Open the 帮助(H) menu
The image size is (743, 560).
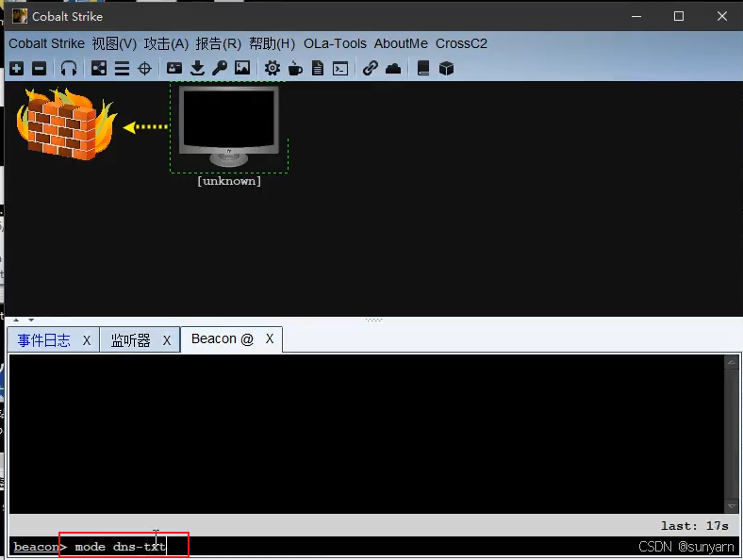tap(272, 43)
